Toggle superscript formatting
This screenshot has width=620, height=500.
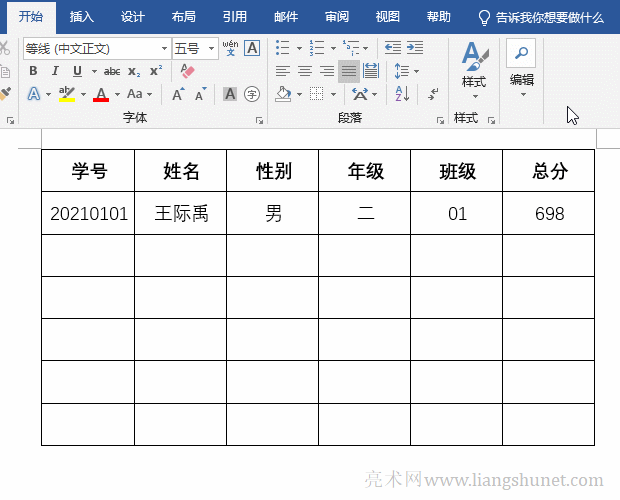(x=156, y=71)
